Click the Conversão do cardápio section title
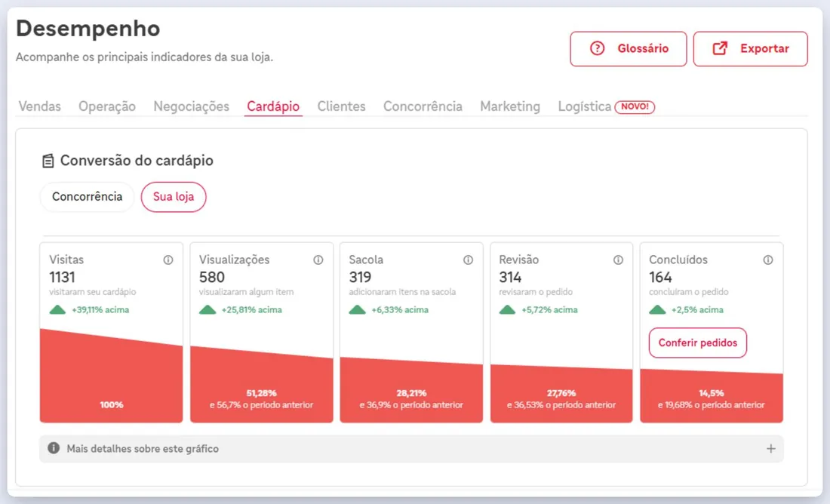This screenshot has height=504, width=830. [x=137, y=161]
